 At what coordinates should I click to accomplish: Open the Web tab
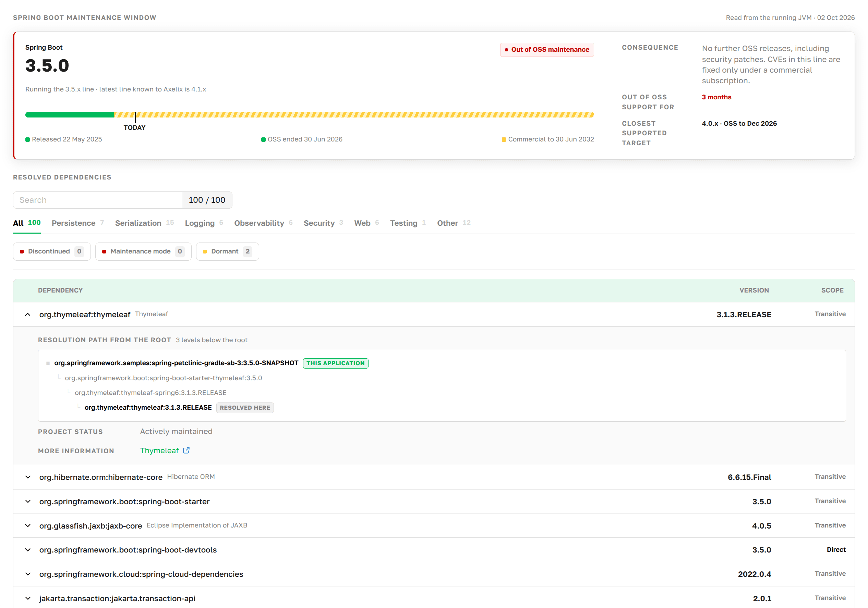pos(367,223)
